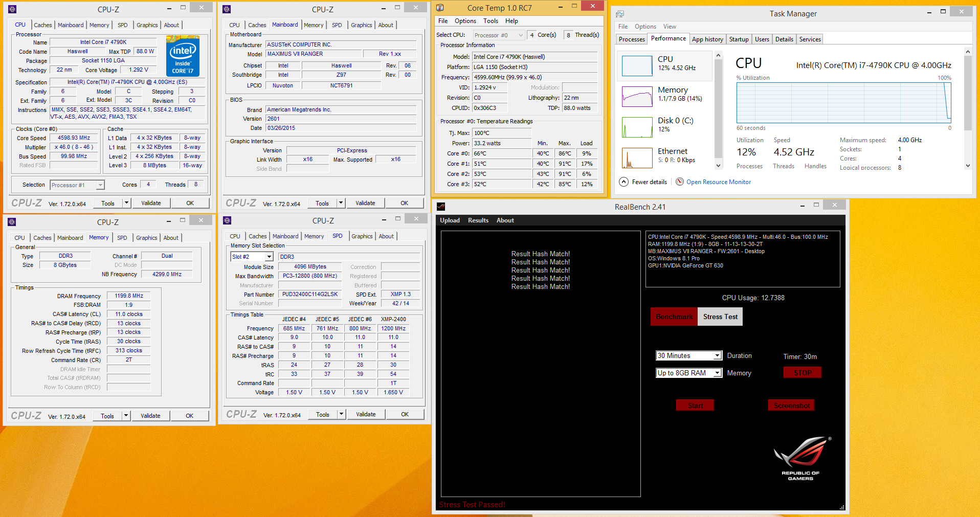The image size is (980, 517).
Task: Open the Processes tab in Task Manager
Action: pyautogui.click(x=632, y=39)
